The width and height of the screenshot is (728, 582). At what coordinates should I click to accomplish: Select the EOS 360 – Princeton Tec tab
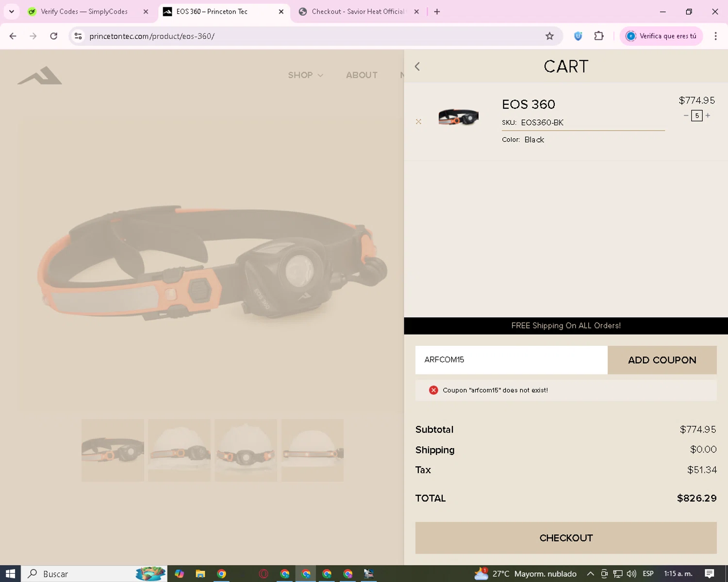(x=212, y=12)
